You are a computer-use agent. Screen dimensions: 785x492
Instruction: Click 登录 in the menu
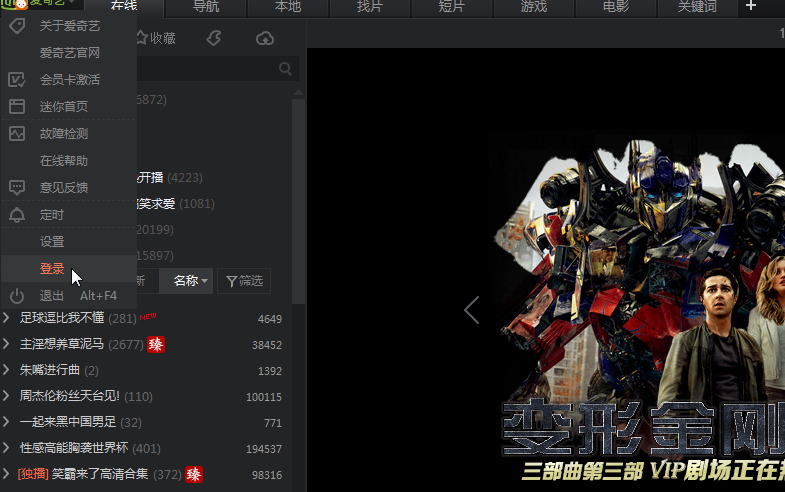click(69, 268)
